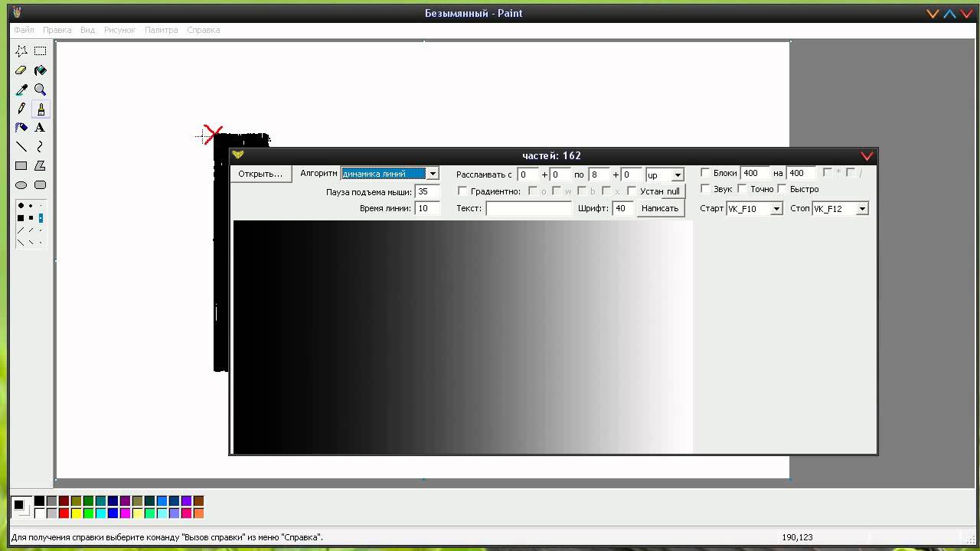Screen dimensions: 980x551
Task: Open the Алгоритм dropdown
Action: click(x=433, y=174)
